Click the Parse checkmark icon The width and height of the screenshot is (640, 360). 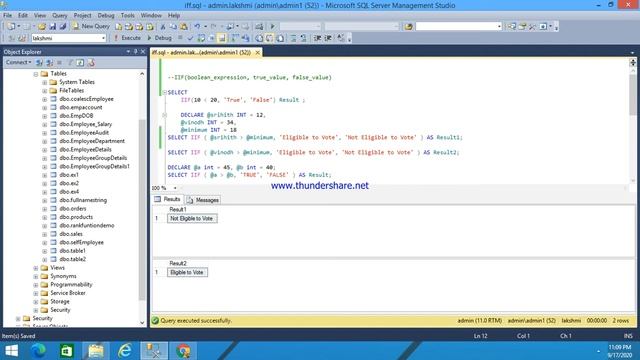click(x=190, y=38)
